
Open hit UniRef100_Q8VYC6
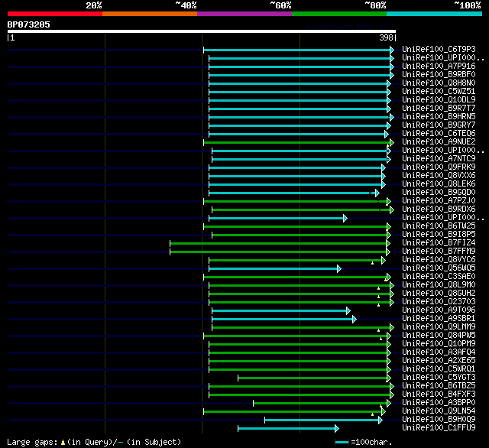[x=439, y=260]
